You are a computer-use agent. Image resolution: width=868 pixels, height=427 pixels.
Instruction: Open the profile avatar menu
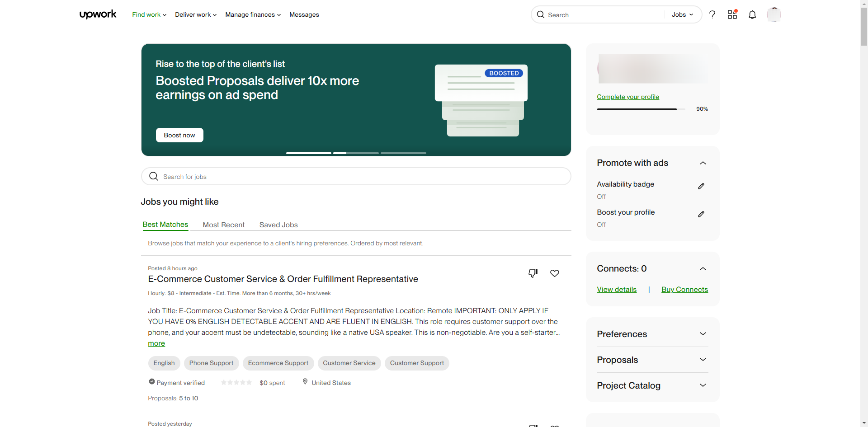(x=774, y=14)
